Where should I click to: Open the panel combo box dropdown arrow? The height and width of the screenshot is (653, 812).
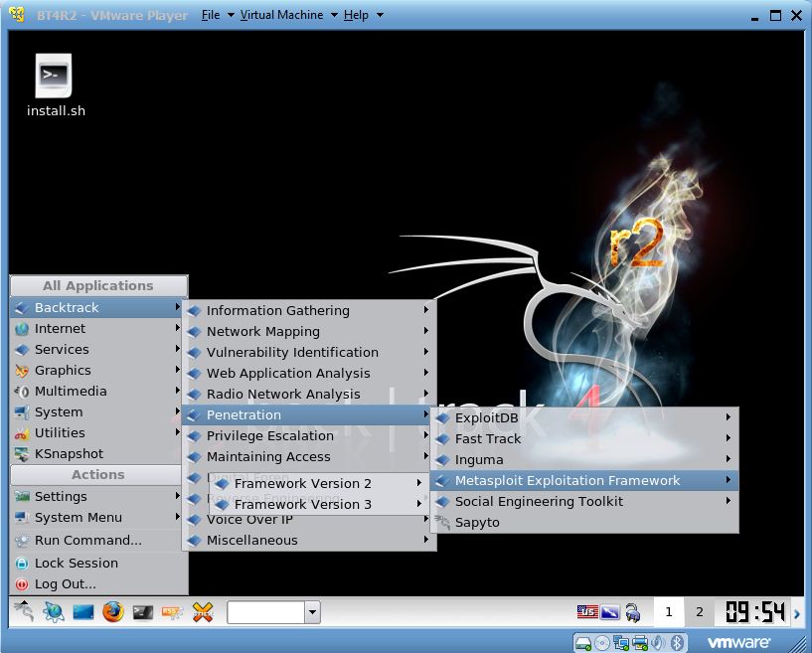coord(312,612)
